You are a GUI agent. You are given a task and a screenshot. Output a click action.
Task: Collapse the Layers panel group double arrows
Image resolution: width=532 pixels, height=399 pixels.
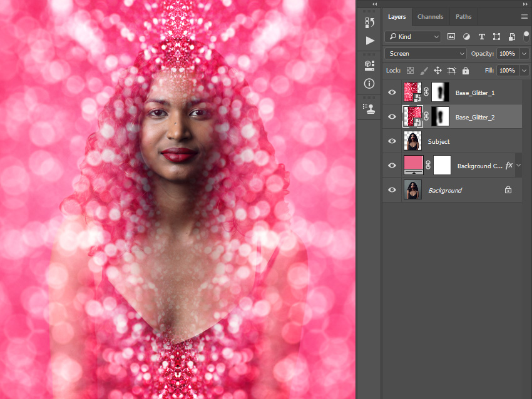tap(526, 4)
